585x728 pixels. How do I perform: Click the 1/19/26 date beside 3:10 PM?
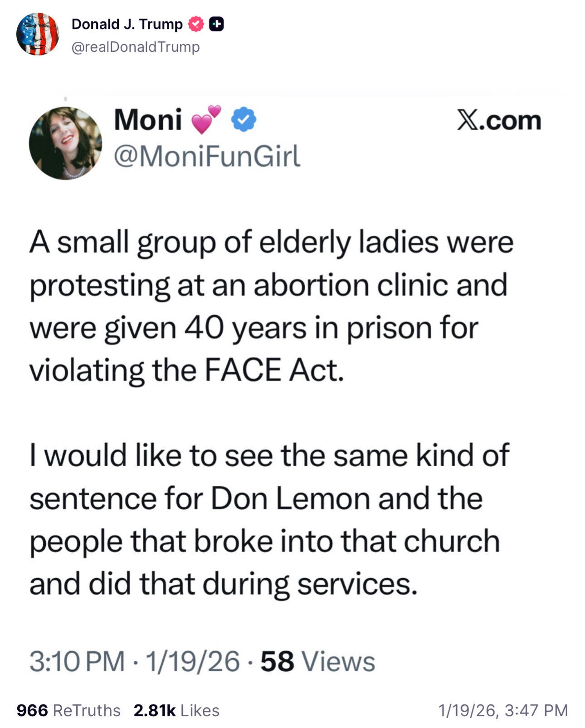[x=193, y=661]
